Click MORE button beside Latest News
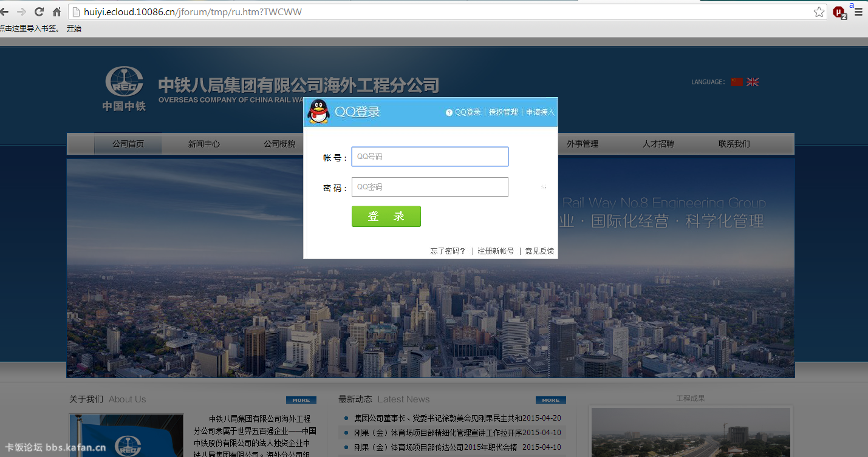This screenshot has width=868, height=457. click(551, 400)
